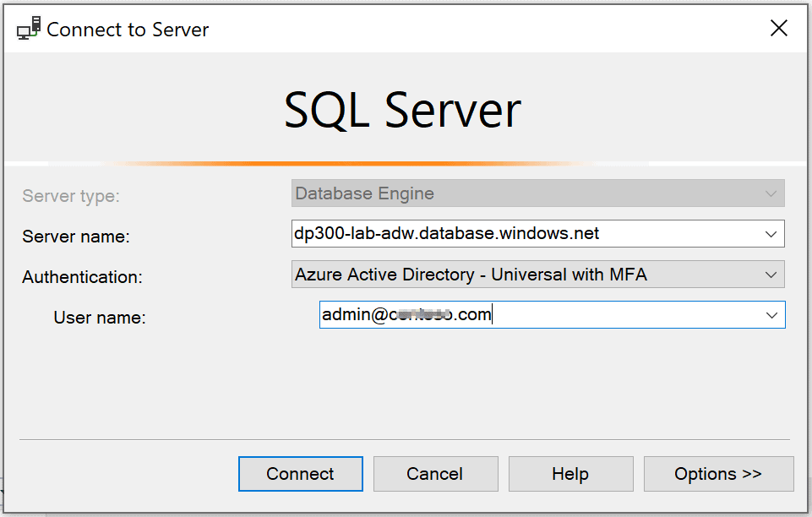Click the Connect to Server dialog icon
Viewport: 812px width, 517px height.
click(28, 27)
